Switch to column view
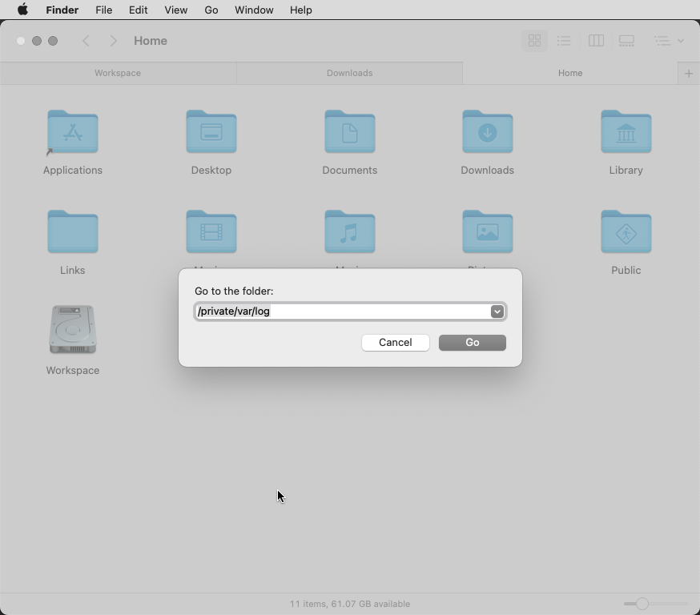The image size is (700, 615). click(596, 41)
